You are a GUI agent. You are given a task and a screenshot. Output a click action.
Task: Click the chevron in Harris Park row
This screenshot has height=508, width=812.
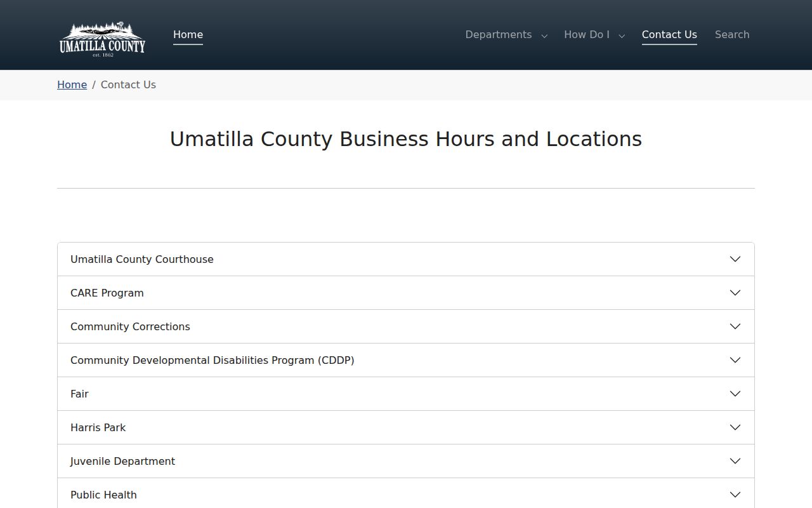click(x=735, y=427)
